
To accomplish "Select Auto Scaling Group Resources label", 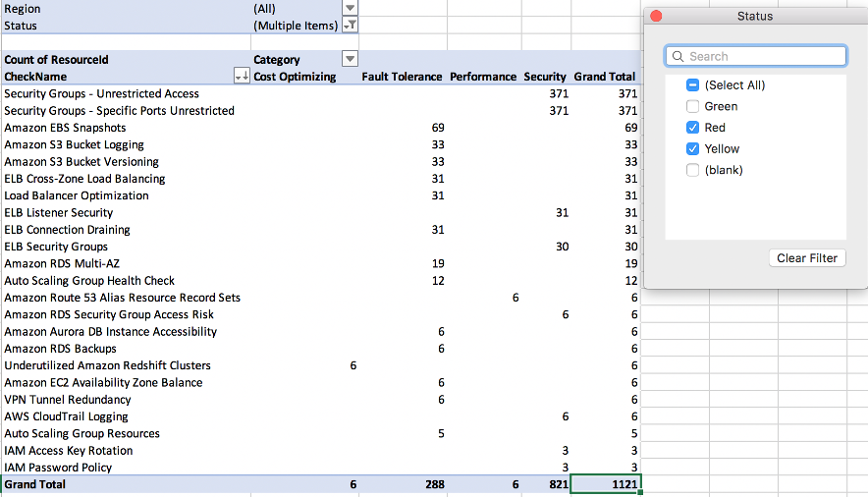I will 81,434.
